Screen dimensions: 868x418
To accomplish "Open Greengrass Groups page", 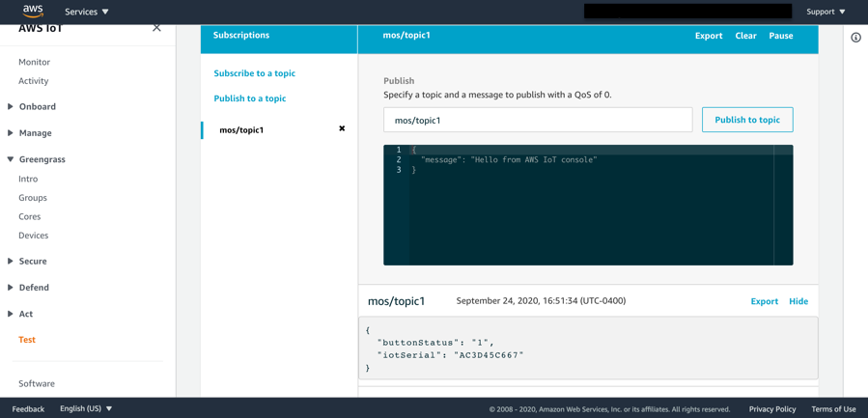I will click(33, 198).
